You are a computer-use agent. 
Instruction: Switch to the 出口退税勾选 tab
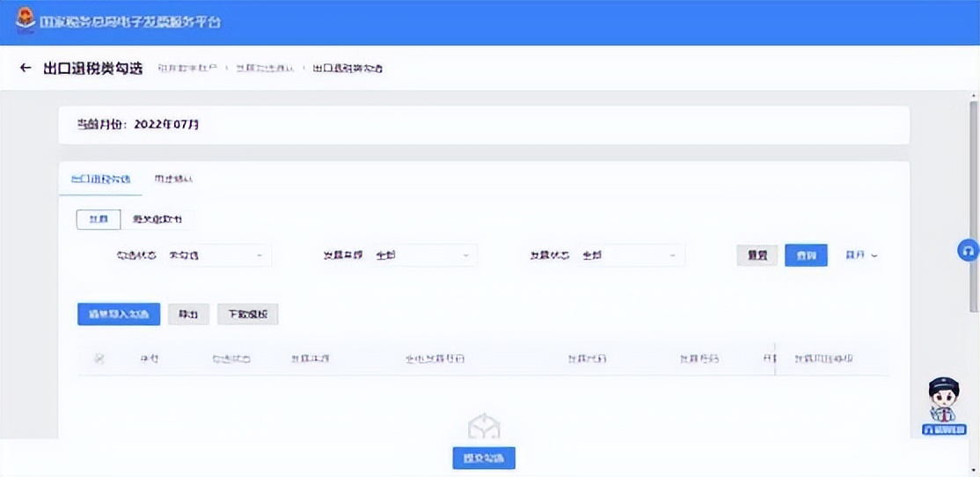pos(100,179)
